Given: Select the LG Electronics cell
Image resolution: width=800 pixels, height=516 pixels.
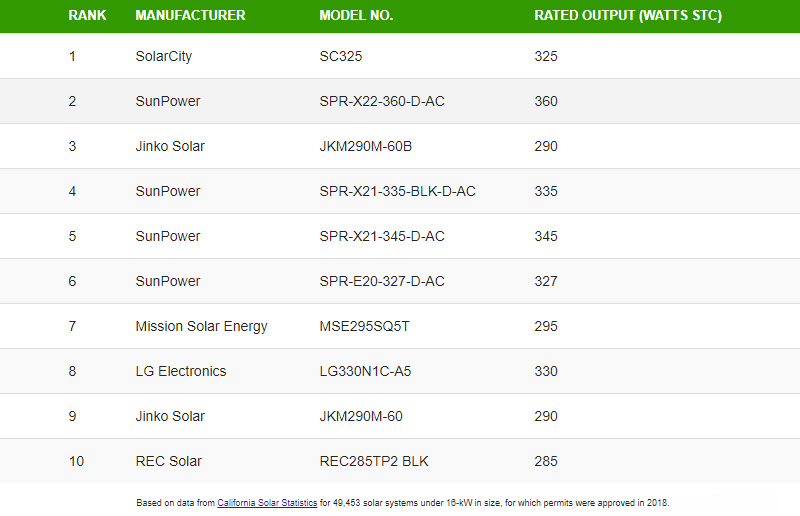Looking at the screenshot, I should (x=181, y=371).
